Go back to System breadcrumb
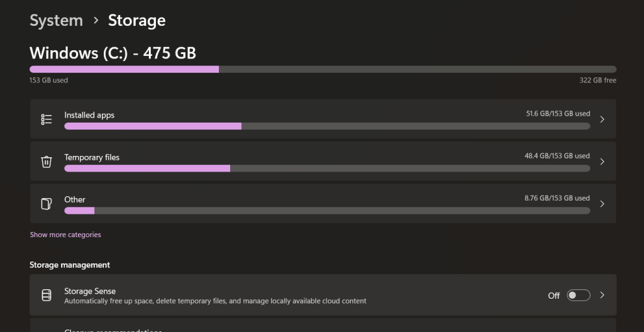The width and height of the screenshot is (644, 332). [56, 20]
